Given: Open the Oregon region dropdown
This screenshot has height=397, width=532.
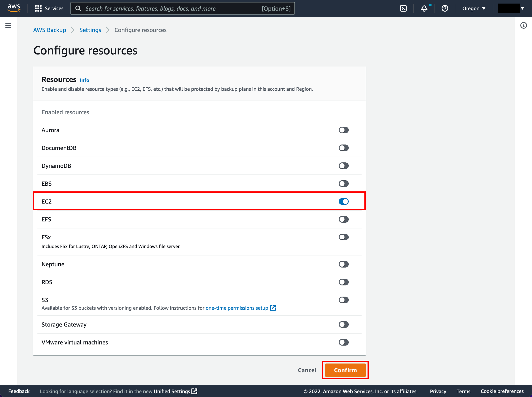Looking at the screenshot, I should [x=473, y=8].
